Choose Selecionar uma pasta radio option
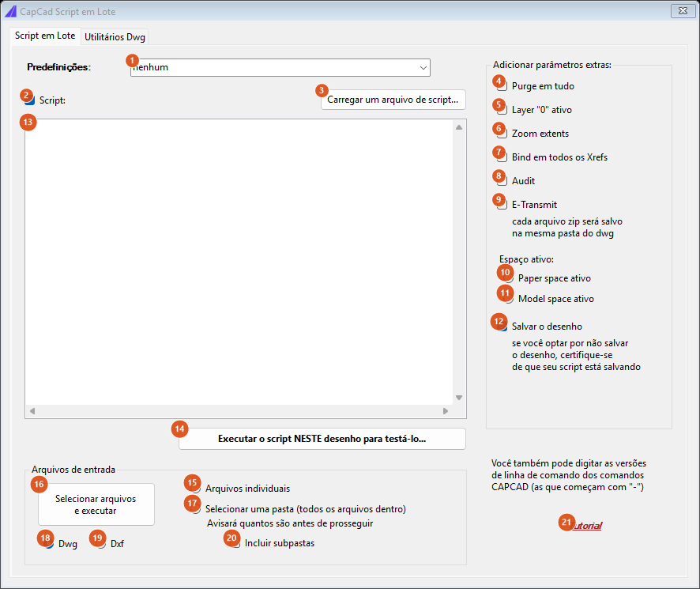This screenshot has width=700, height=589. point(195,509)
